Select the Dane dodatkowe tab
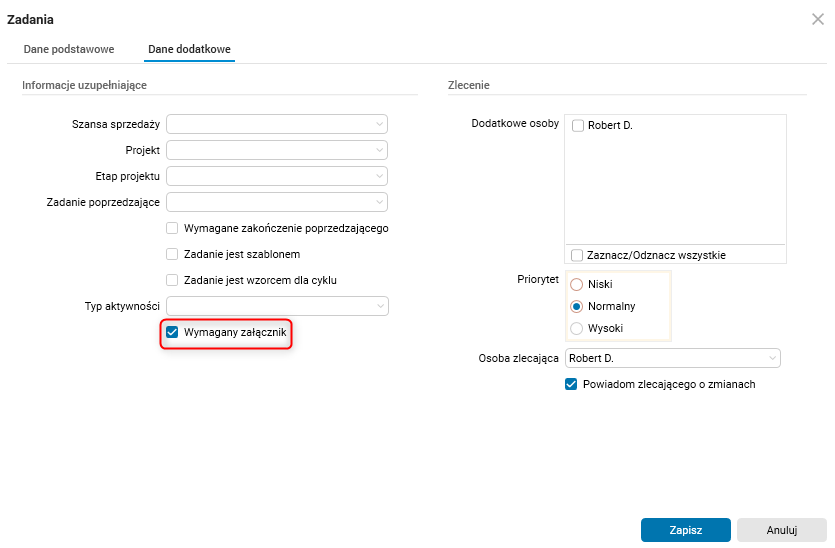This screenshot has height=548, width=835. [190, 49]
